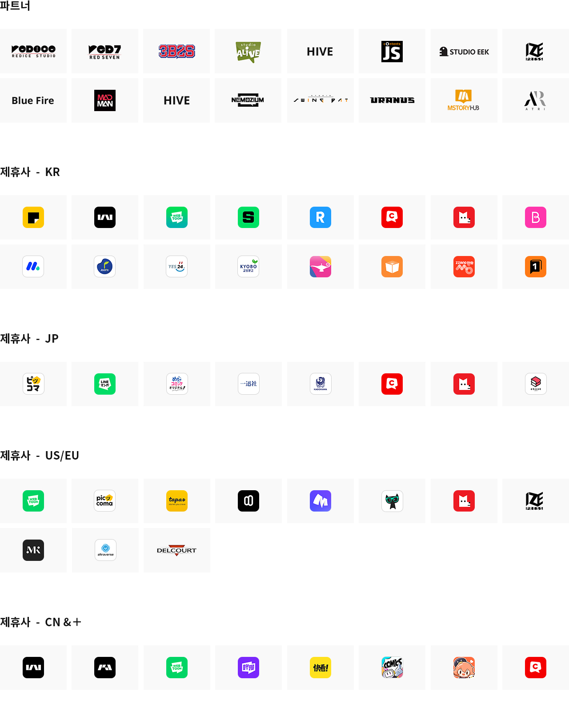Select the yellow Tapas icon
This screenshot has width=569, height=728.
177,501
